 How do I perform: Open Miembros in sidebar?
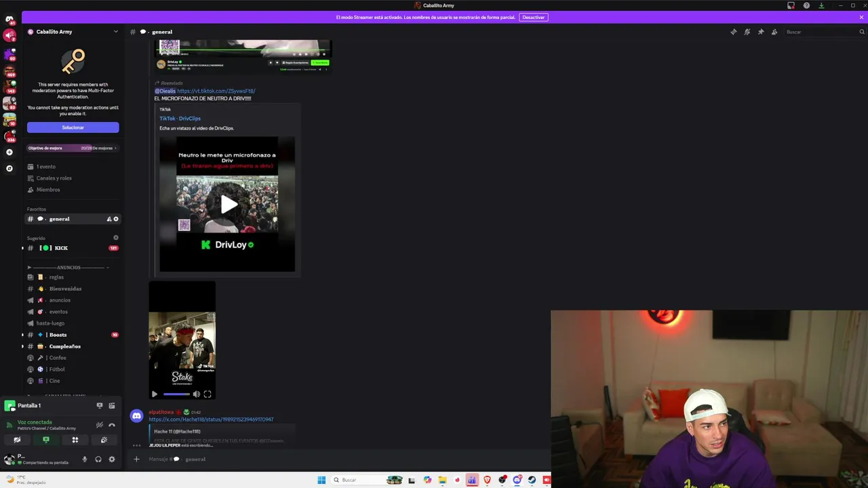[x=73, y=190]
